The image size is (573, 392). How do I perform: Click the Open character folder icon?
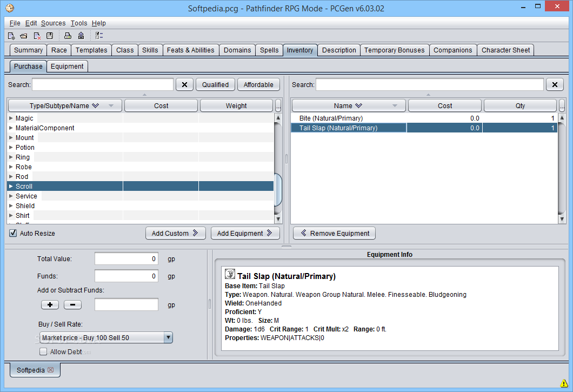tap(24, 36)
